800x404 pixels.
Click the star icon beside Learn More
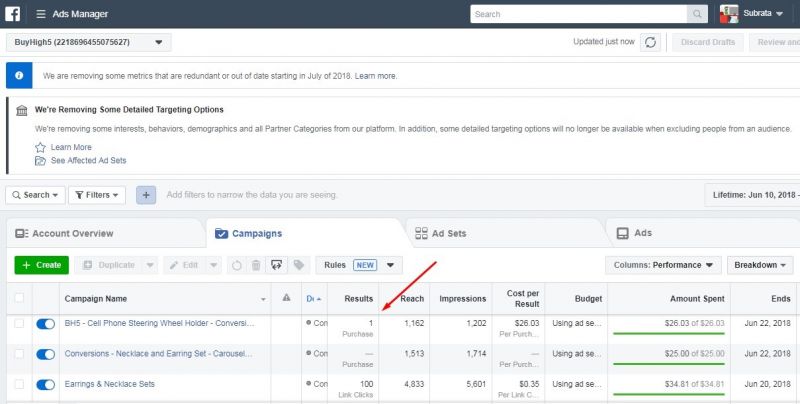pyautogui.click(x=40, y=147)
